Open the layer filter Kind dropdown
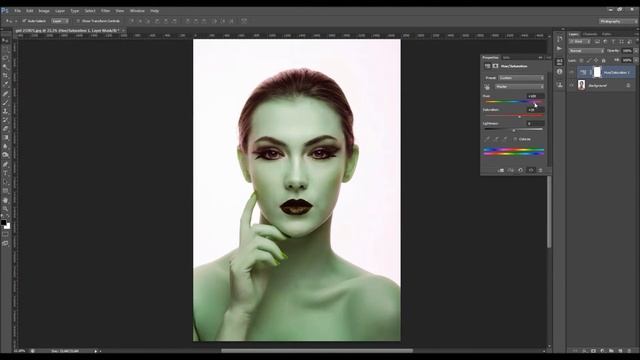The width and height of the screenshot is (640, 360). tap(580, 42)
